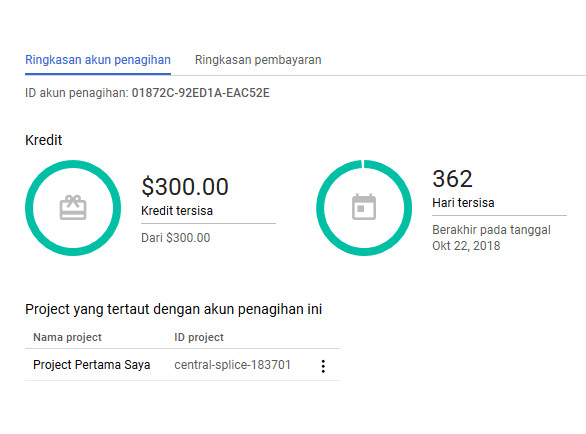Switch to Ringkasan pembayaran tab
The image size is (586, 434).
pyautogui.click(x=258, y=60)
